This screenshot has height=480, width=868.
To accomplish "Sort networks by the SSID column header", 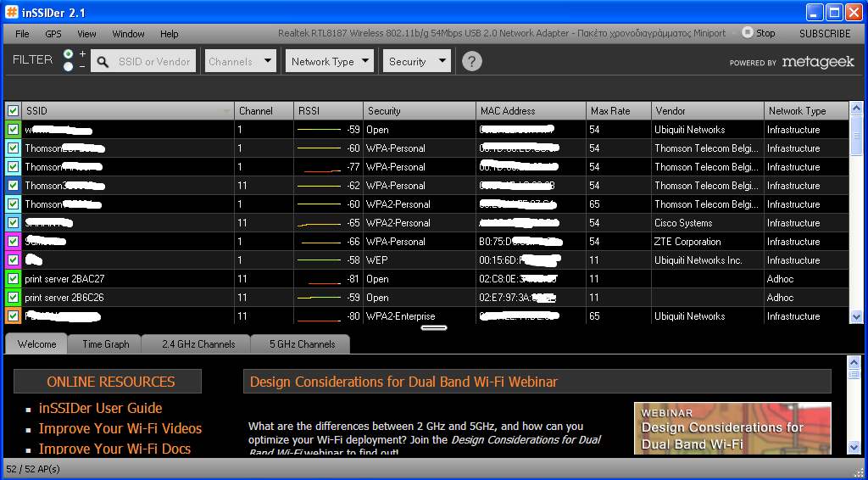I will (127, 111).
